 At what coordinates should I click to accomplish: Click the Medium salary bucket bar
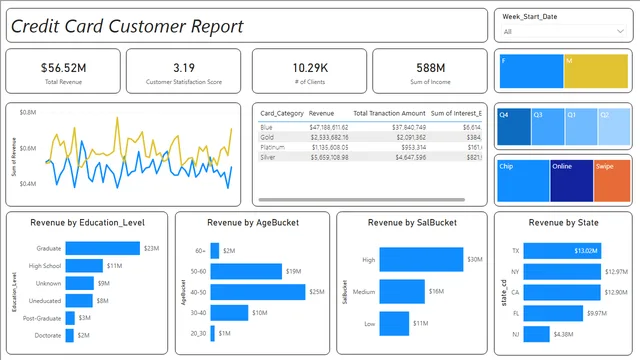[402, 291]
